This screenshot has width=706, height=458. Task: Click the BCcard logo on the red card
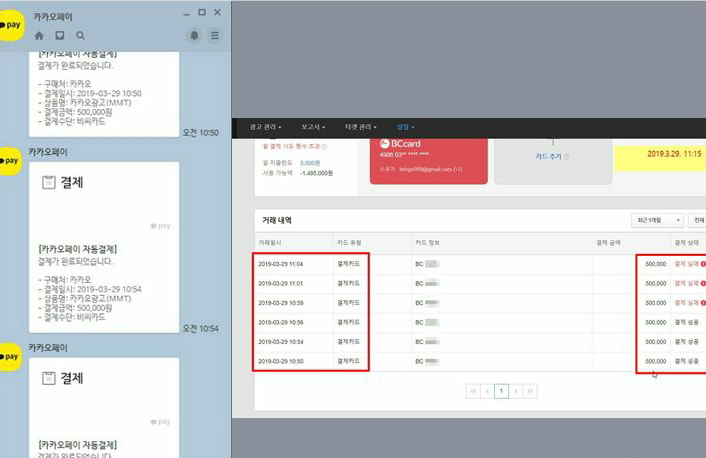click(400, 144)
